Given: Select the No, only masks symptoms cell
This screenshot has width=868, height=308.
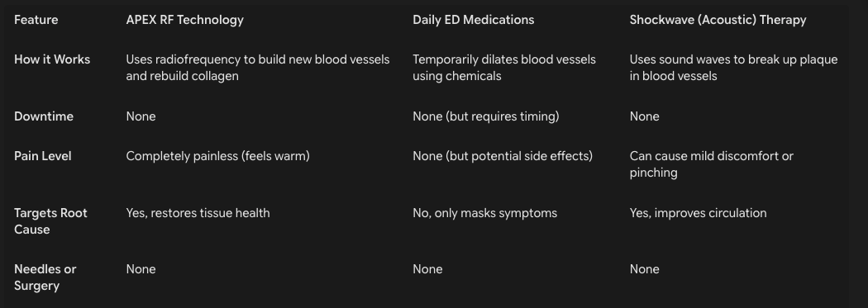Looking at the screenshot, I should coord(484,213).
